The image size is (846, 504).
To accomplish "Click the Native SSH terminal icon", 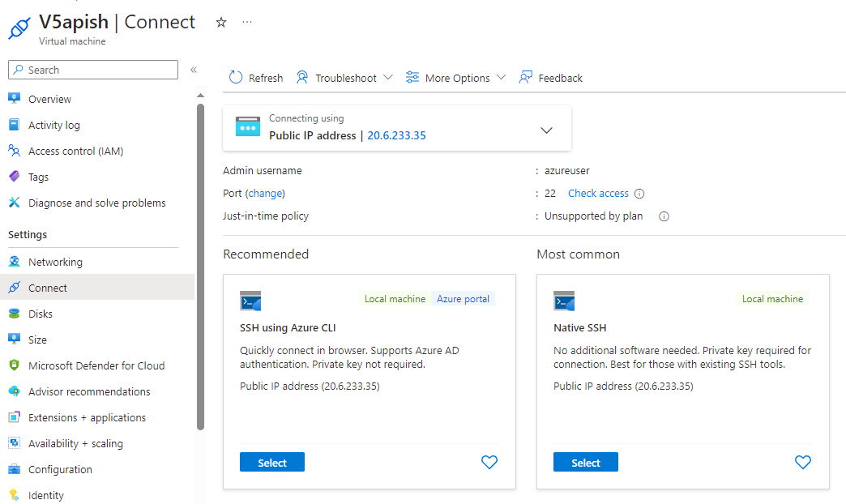I will point(564,301).
